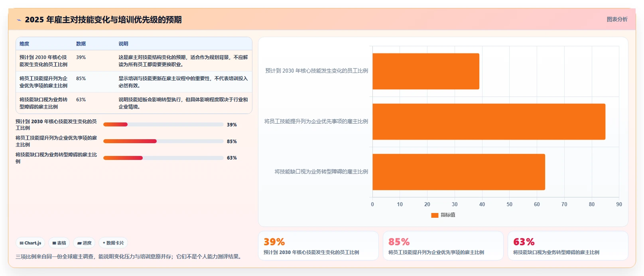Click the chart bar for 将员工技能提升列为企业优先事项

click(489, 122)
